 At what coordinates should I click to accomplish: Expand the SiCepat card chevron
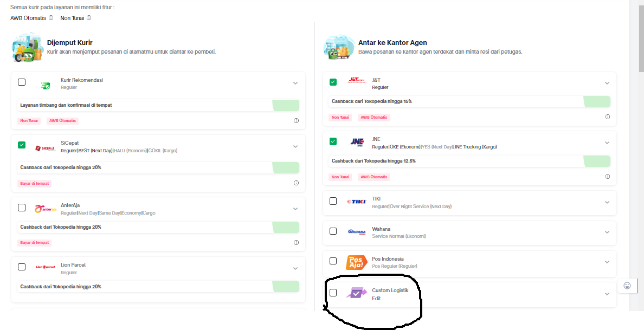[295, 147]
